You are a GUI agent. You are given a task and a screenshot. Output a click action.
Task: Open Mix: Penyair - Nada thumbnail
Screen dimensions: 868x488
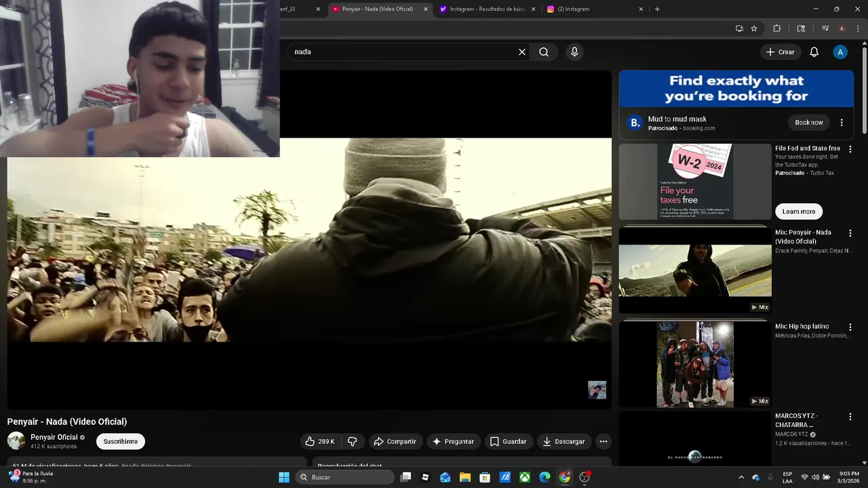[x=695, y=270]
